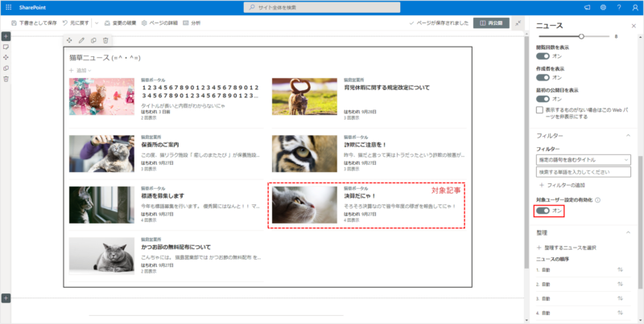Add a new section with plus icon

pyautogui.click(x=6, y=36)
